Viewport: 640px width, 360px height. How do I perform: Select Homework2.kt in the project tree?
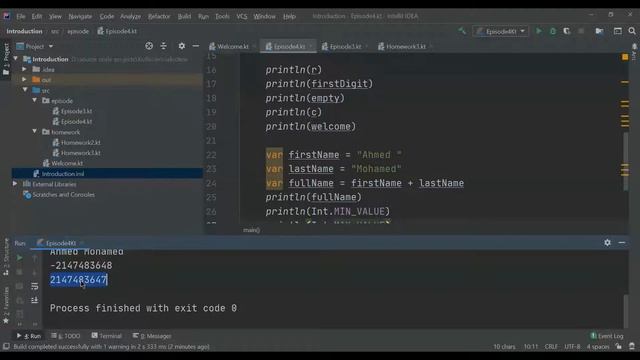tap(80, 142)
